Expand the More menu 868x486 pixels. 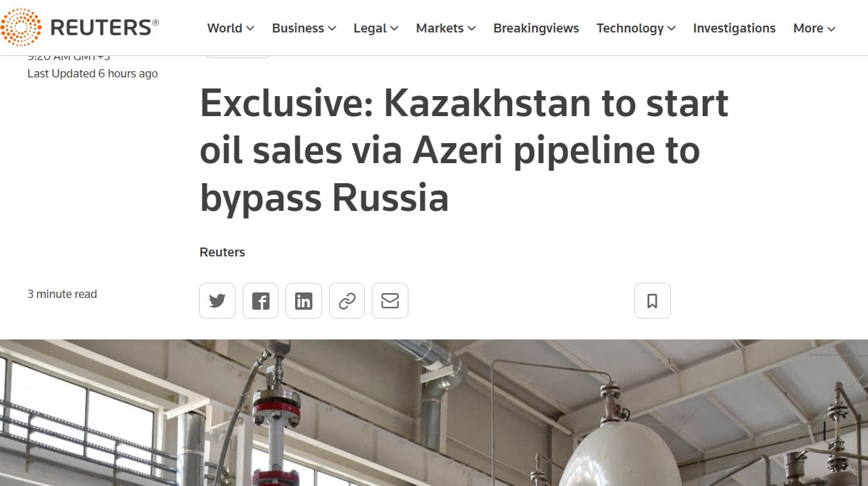coord(813,28)
